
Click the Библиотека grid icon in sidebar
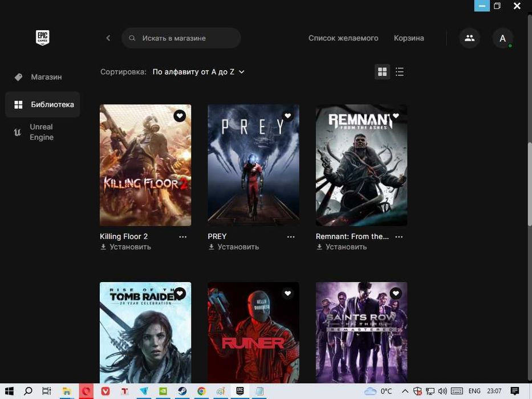(18, 104)
